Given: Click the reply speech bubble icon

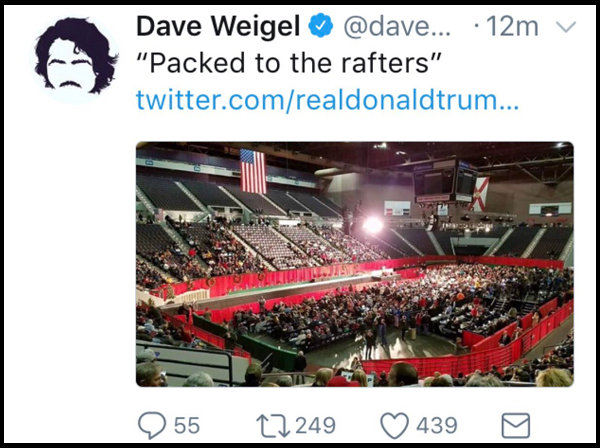Looking at the screenshot, I should 152,425.
